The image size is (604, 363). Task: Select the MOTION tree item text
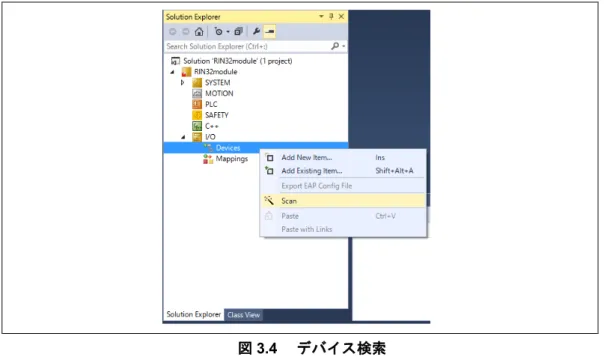pos(219,93)
